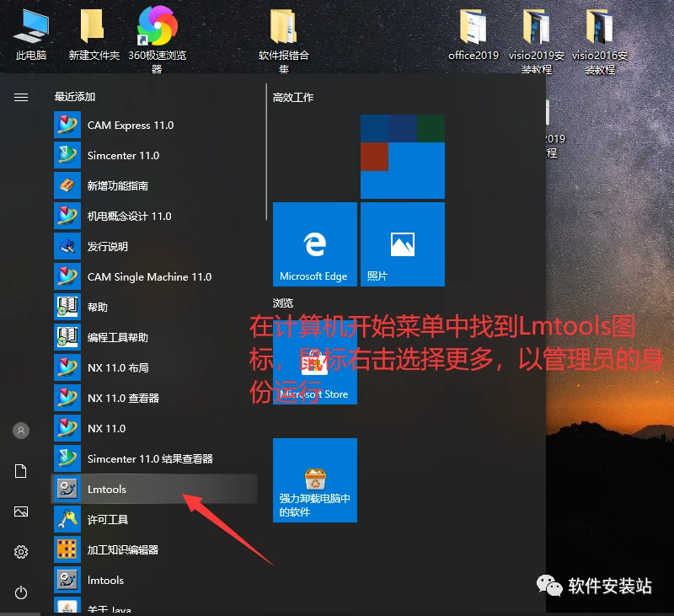Open office2019 desktop folder
674x616 pixels.
[473, 35]
